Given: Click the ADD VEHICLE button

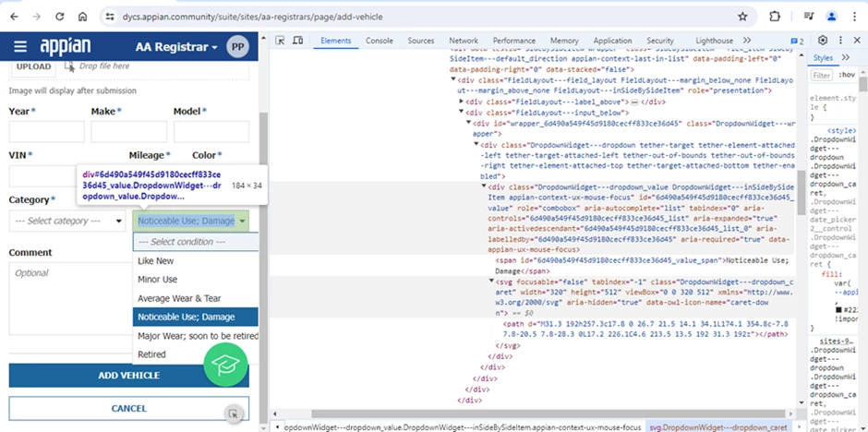Looking at the screenshot, I should click(129, 375).
